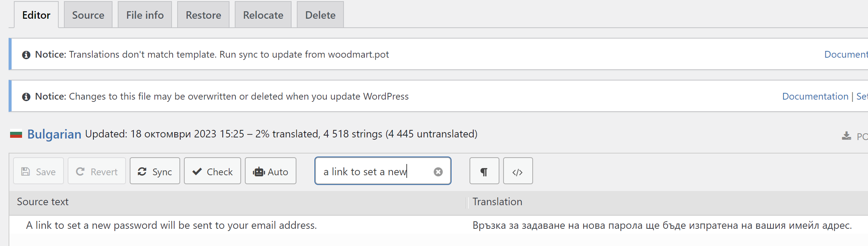Viewport: 868px width, 246px height.
Task: Open the Documentation link in overwrite notice
Action: [x=815, y=97]
